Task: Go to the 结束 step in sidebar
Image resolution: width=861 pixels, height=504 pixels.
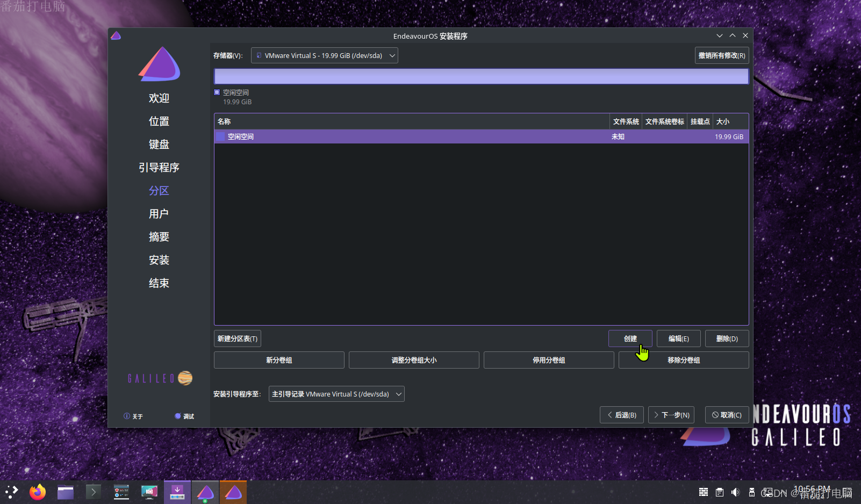Action: pos(159,283)
